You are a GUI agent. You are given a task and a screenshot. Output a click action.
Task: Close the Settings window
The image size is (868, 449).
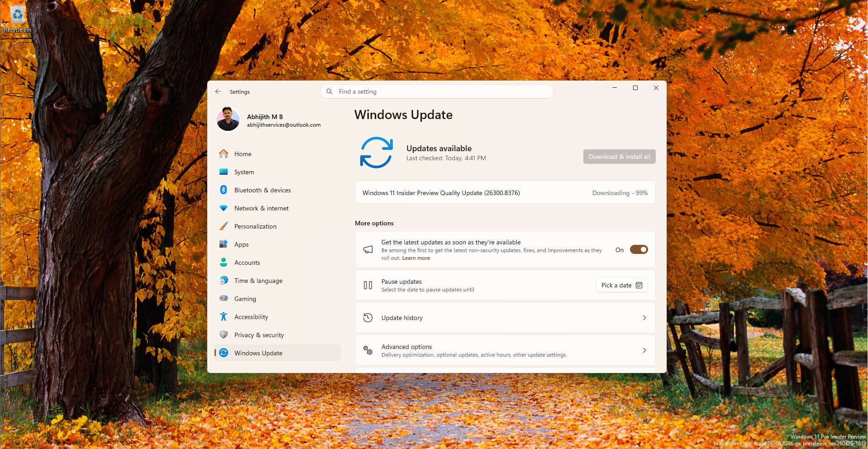[656, 88]
